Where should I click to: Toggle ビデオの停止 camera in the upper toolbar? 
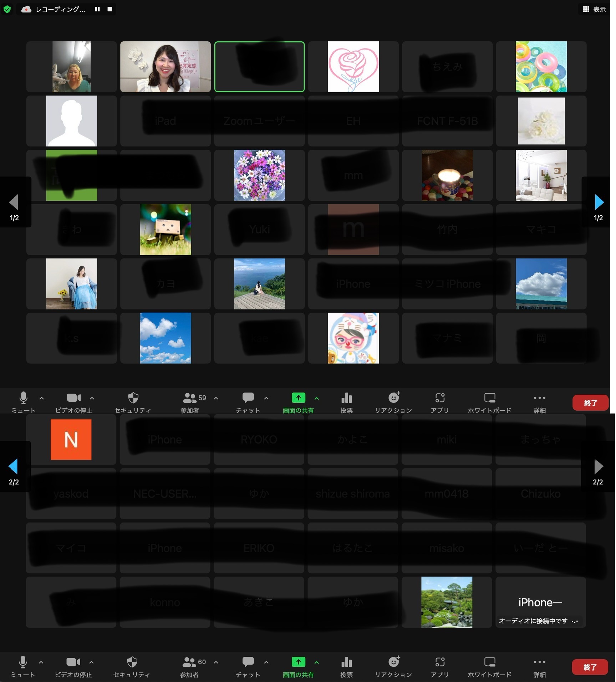click(x=74, y=402)
